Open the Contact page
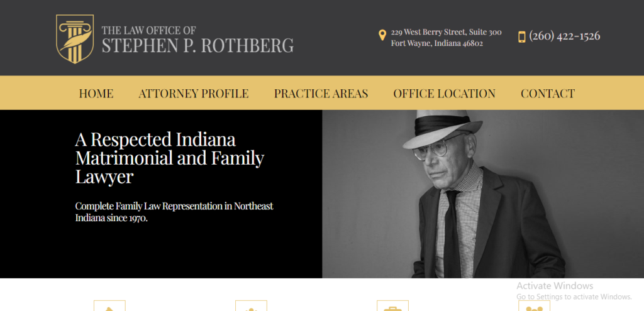Viewport: 644px width, 311px height. click(547, 94)
